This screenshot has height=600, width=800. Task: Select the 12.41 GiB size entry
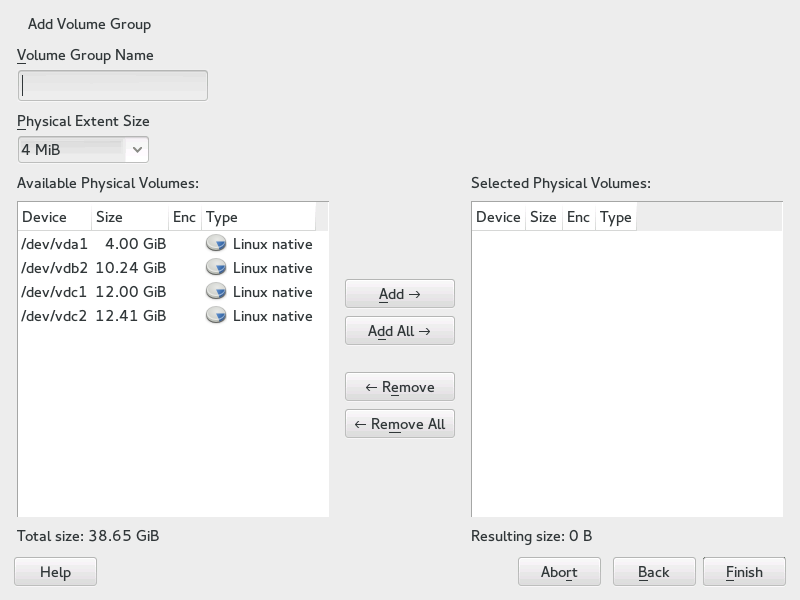(130, 316)
